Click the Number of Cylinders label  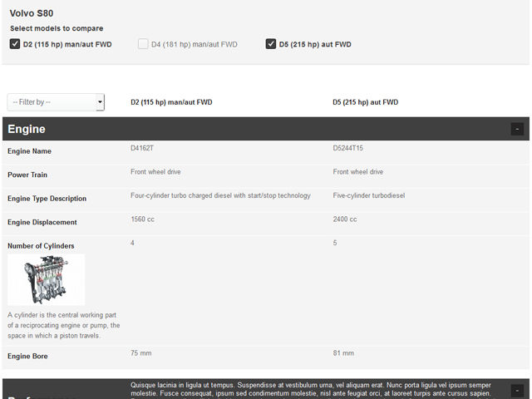click(x=41, y=246)
